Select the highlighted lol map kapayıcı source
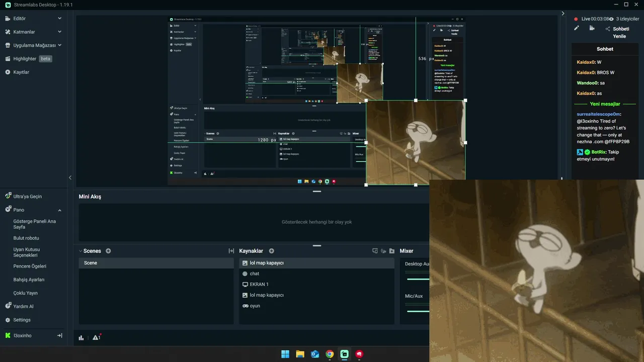Image resolution: width=644 pixels, height=362 pixels. click(x=317, y=263)
